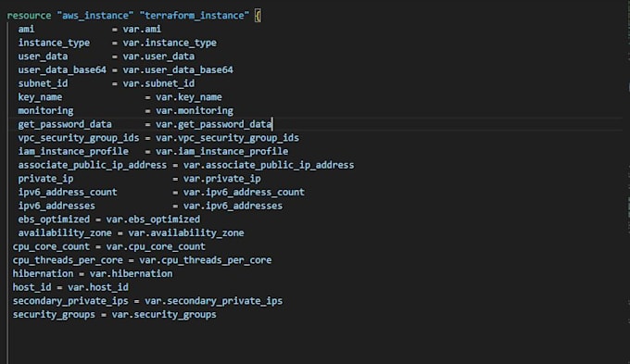630x364 pixels.
Task: Click the editor's vertical scrollbar strip
Action: pos(628,182)
